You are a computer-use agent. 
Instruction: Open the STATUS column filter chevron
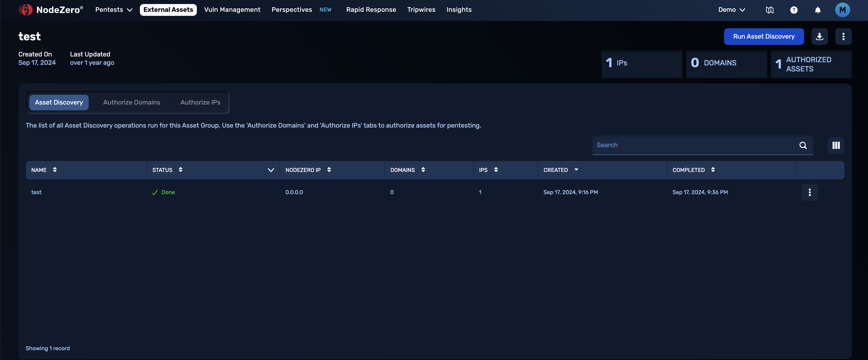[x=271, y=170]
